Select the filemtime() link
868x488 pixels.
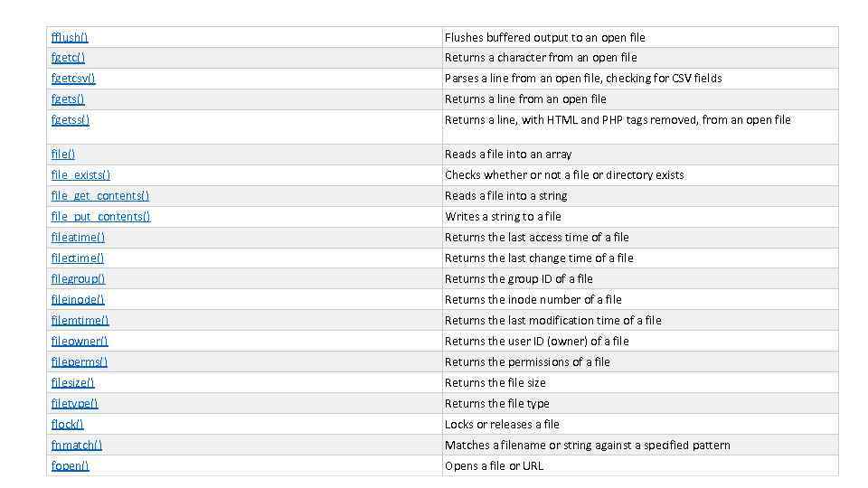[x=80, y=321]
